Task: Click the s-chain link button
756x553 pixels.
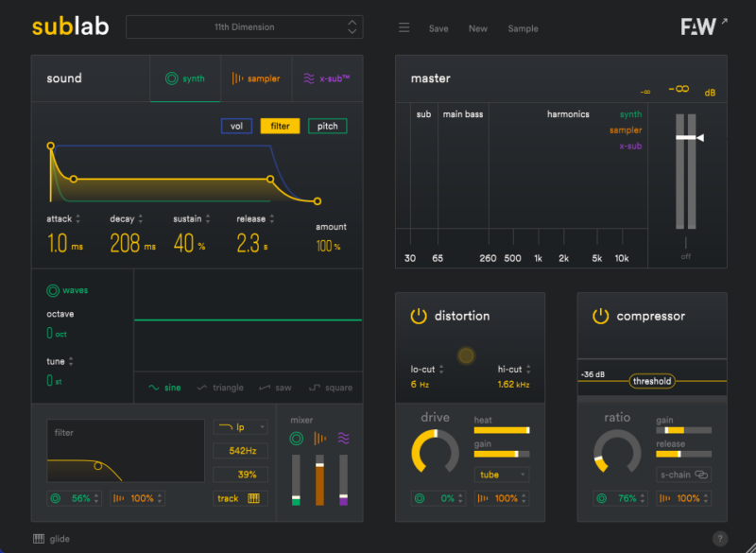Action: 683,475
